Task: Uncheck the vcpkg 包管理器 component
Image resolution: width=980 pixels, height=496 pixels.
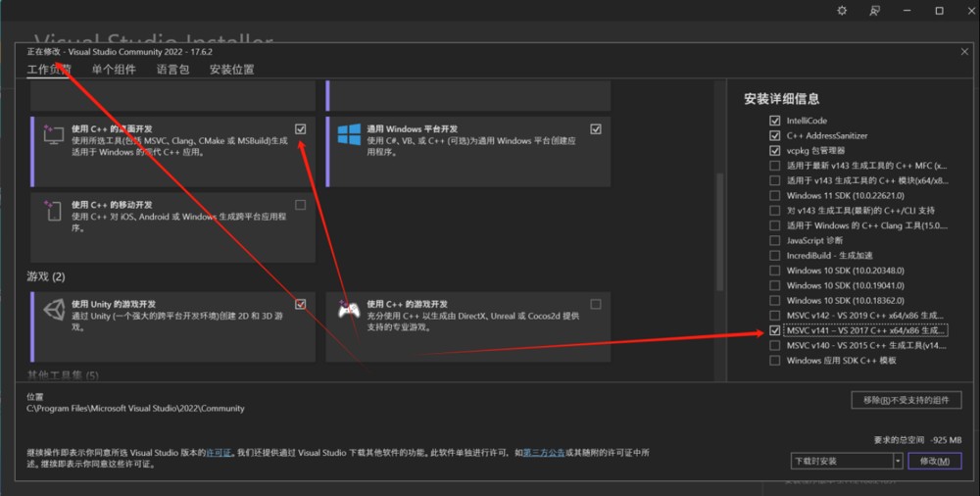Action: [x=775, y=150]
